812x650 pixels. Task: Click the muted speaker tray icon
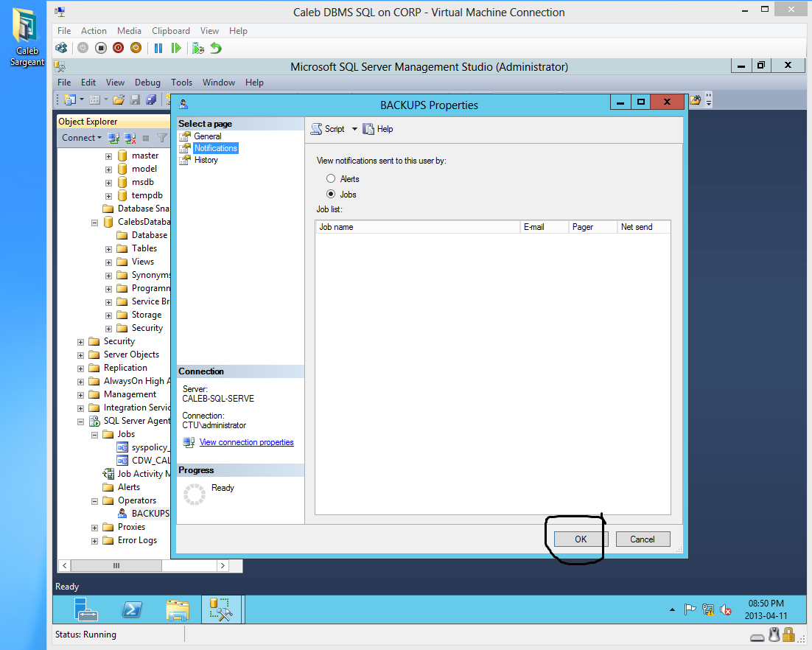(726, 610)
